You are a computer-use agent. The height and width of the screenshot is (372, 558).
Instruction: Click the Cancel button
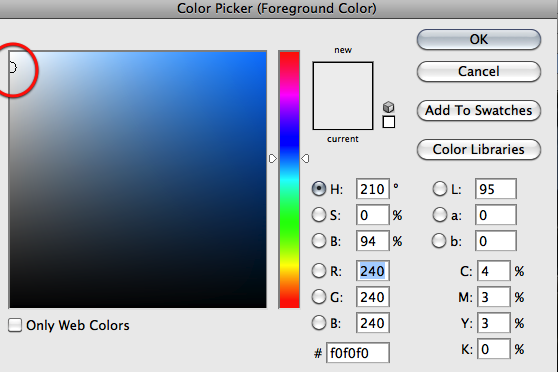pos(479,71)
